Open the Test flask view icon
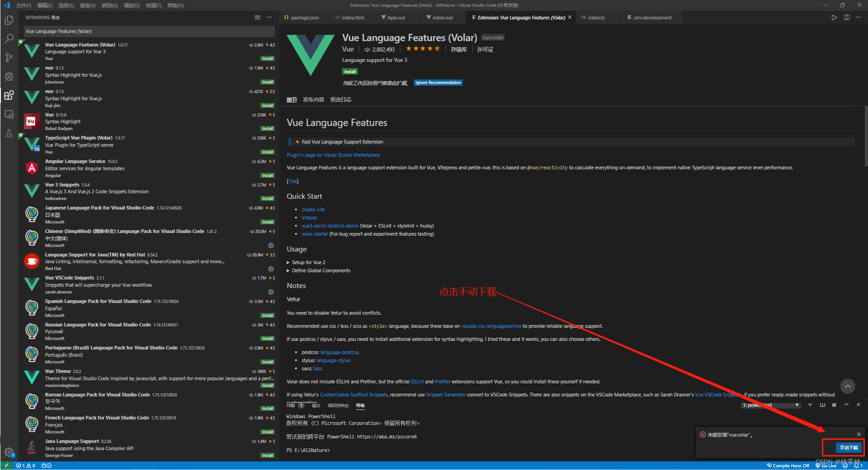 (x=9, y=133)
